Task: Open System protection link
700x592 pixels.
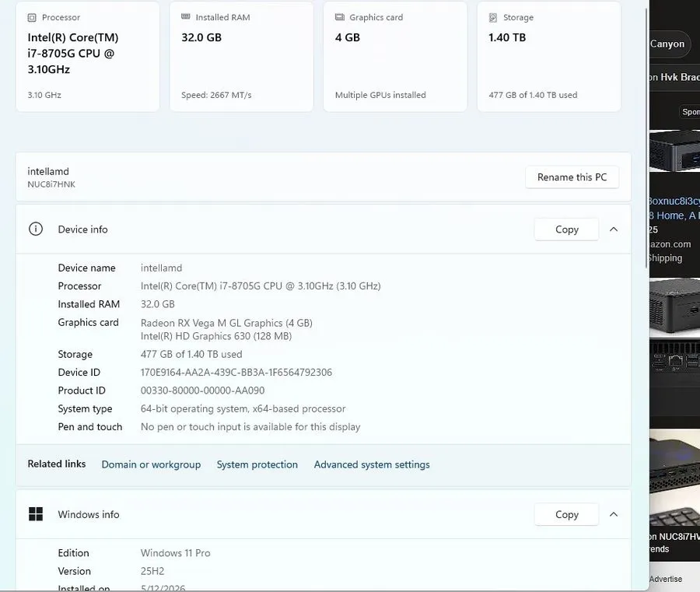Action: point(257,464)
